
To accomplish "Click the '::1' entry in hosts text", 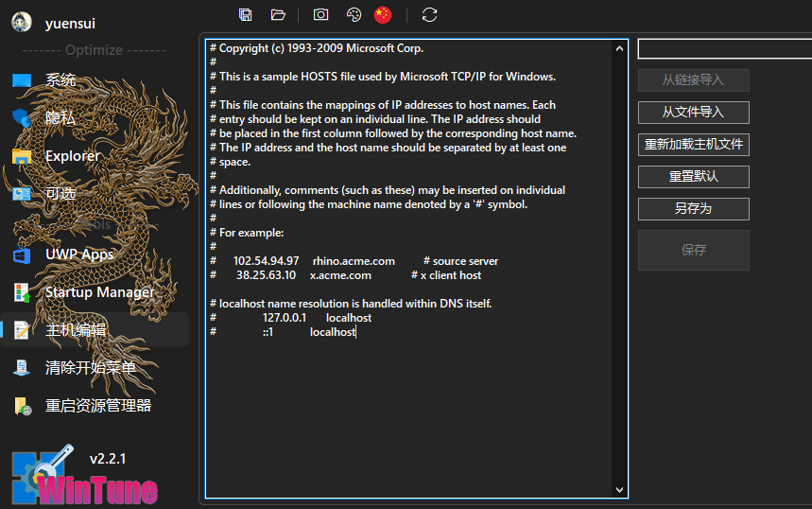I will coord(268,332).
